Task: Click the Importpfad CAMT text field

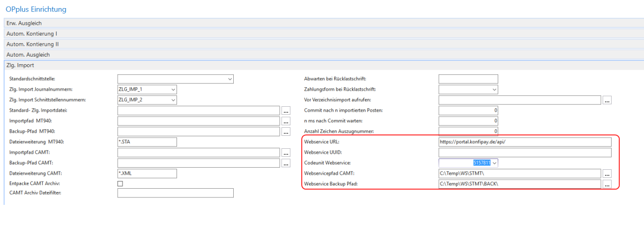Action: 199,153
